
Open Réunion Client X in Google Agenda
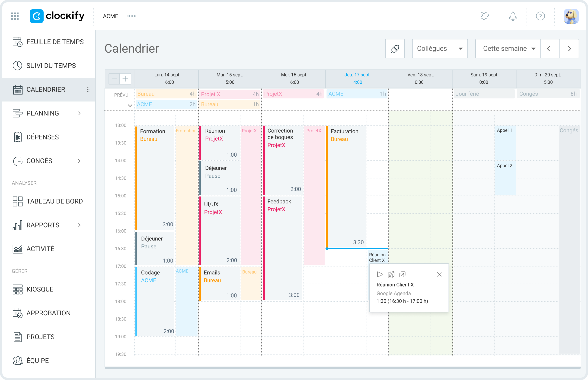[402, 274]
